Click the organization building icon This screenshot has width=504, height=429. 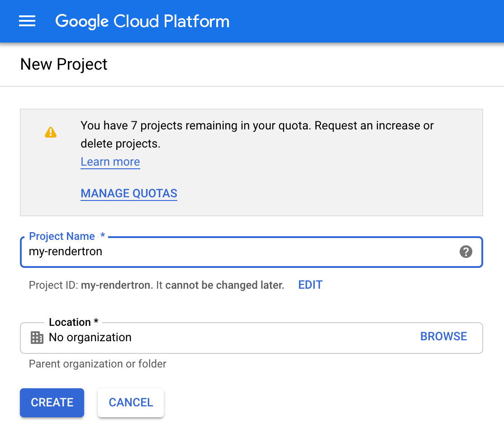[x=37, y=337]
